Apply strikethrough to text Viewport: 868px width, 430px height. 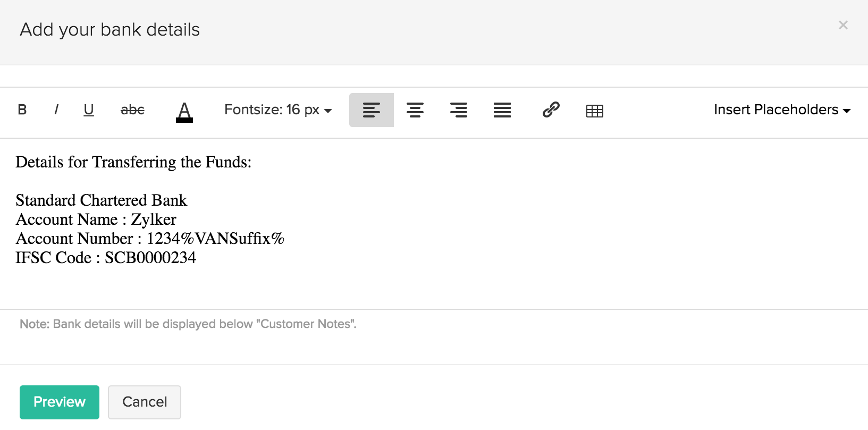click(x=132, y=110)
